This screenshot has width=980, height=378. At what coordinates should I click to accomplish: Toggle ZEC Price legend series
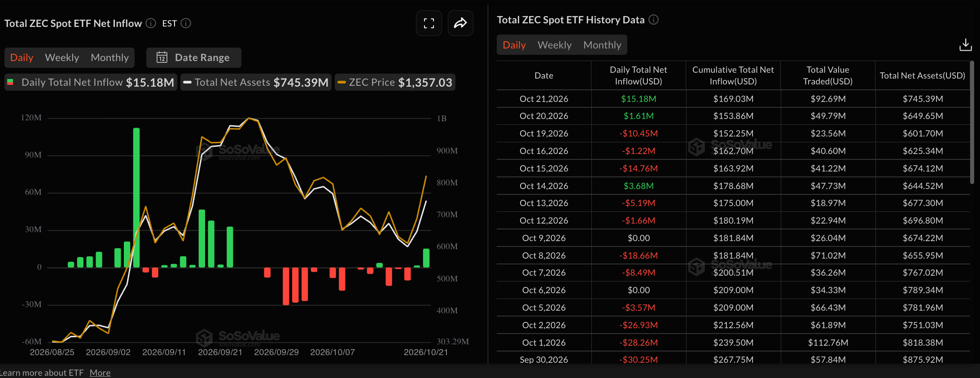coord(395,83)
